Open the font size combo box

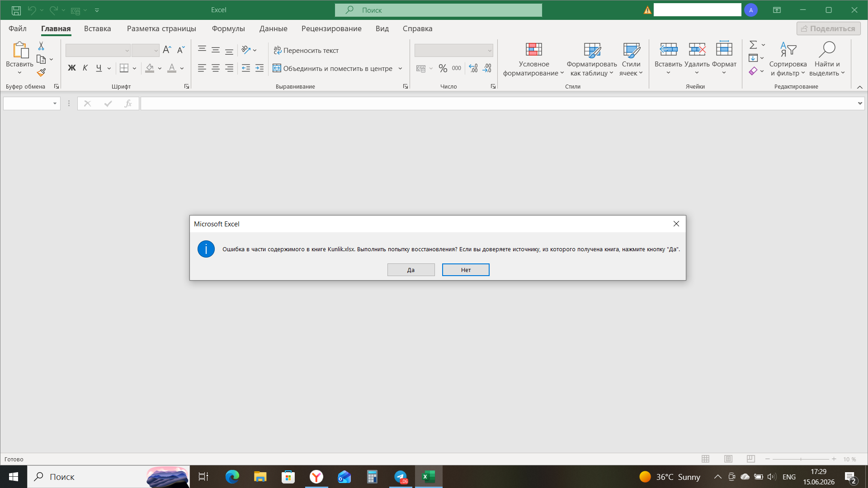click(145, 50)
